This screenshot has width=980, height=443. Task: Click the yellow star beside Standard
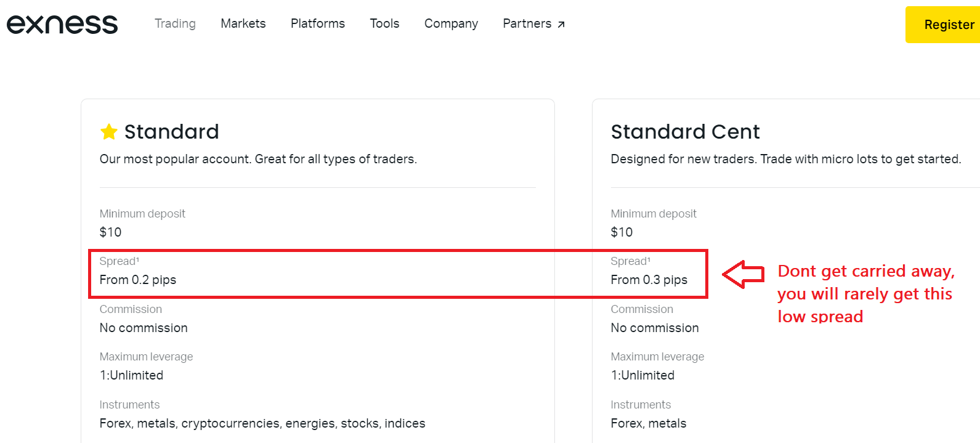109,132
